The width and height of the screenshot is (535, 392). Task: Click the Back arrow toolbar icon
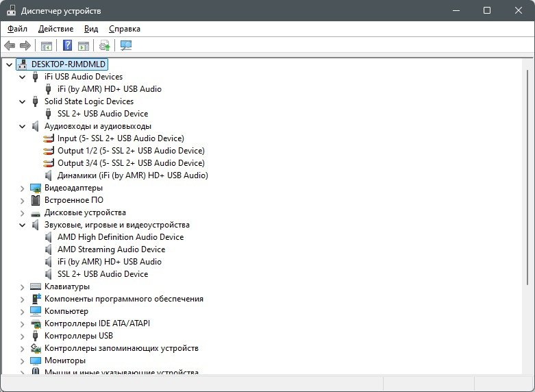[x=10, y=45]
